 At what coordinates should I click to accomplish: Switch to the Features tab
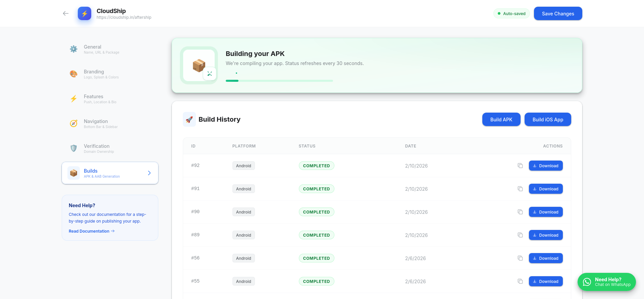pyautogui.click(x=110, y=99)
